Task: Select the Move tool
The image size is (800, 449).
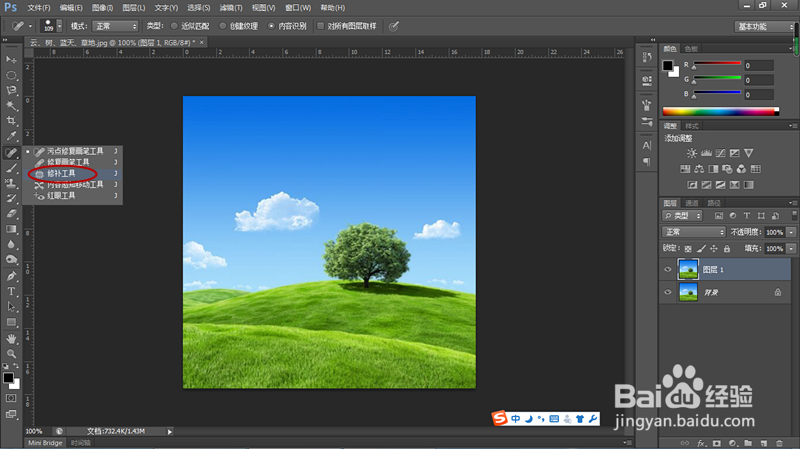Action: coord(11,60)
